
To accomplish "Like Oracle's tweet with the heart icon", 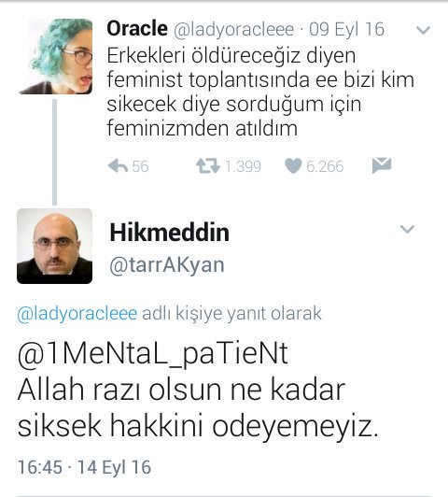I will tap(293, 165).
